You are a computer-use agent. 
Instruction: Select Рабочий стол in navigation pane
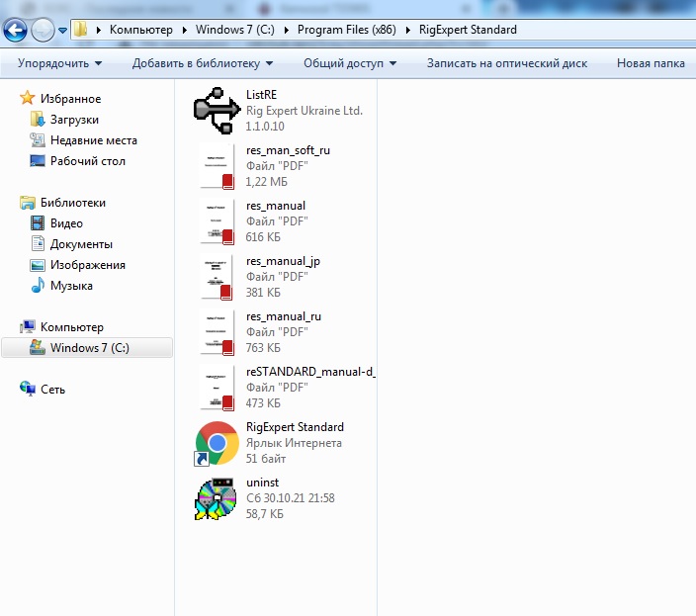coord(87,161)
